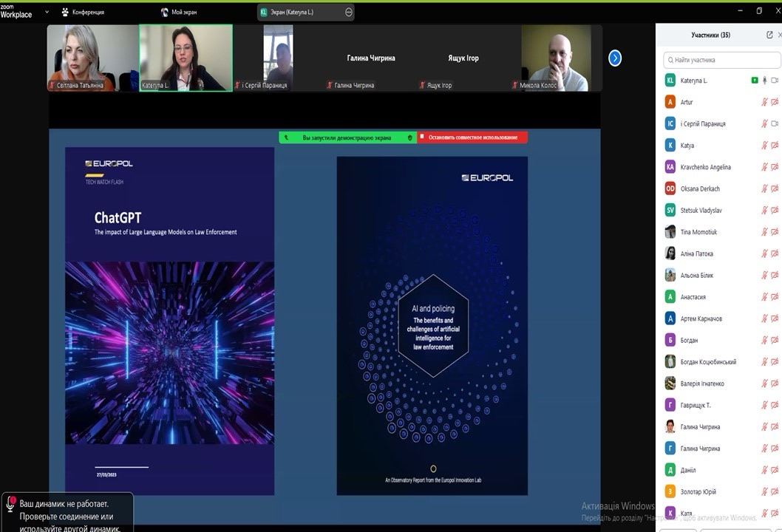This screenshot has height=532, width=782.
Task: Click Аліна Патока's muted mic icon
Action: coord(764,253)
